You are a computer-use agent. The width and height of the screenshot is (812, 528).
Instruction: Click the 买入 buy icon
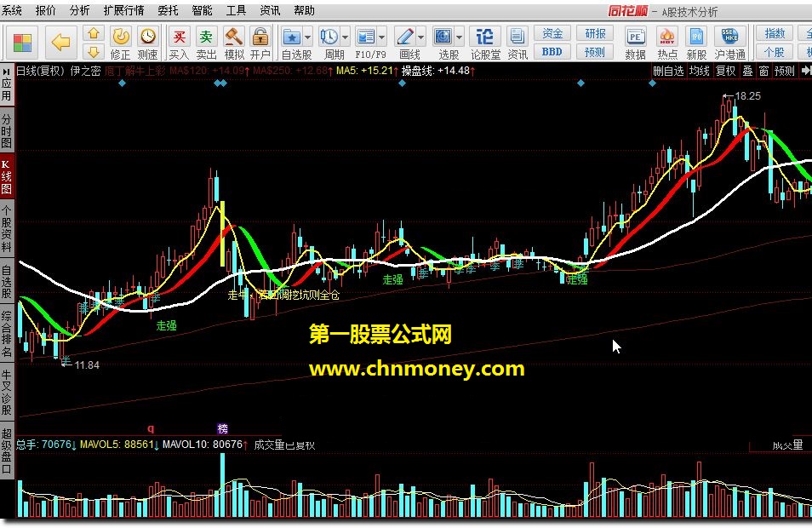(x=180, y=43)
